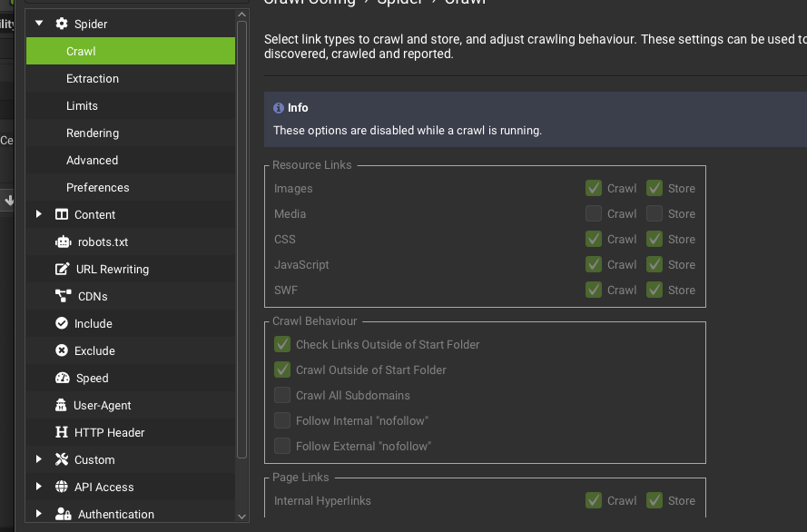The width and height of the screenshot is (807, 532).
Task: Click the HTTP Header H icon
Action: pyautogui.click(x=62, y=433)
